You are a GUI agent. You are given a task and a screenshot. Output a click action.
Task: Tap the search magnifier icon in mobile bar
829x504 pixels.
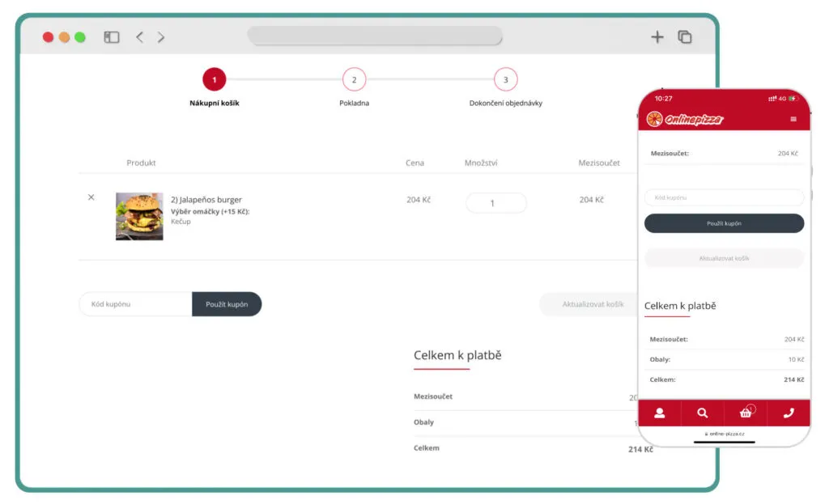point(702,413)
